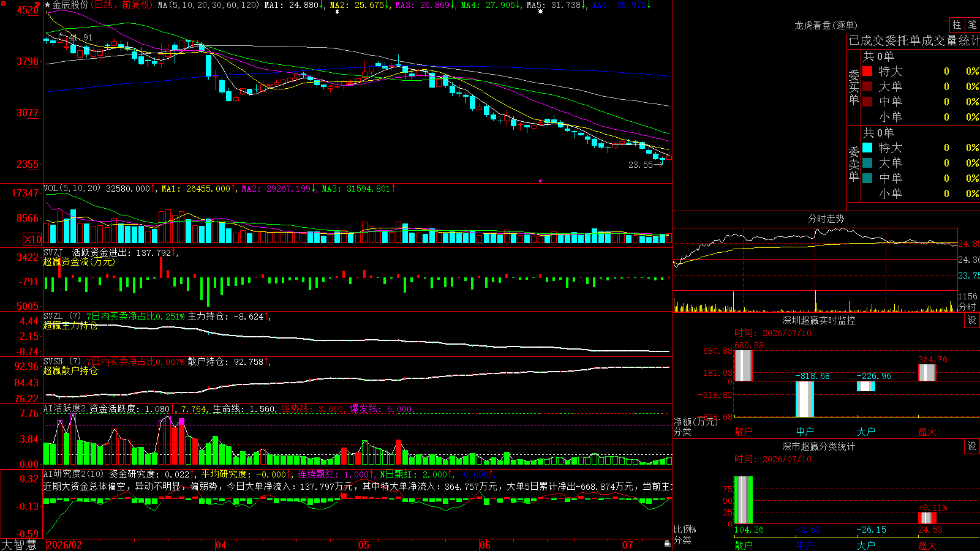Click the SVSH (7) indicator name
The height and width of the screenshot is (551, 980).
pos(62,362)
